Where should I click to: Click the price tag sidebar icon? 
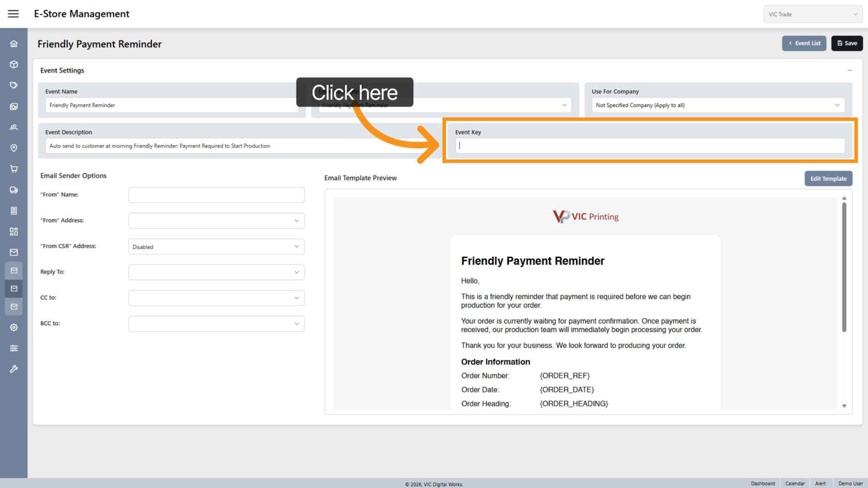[x=14, y=85]
